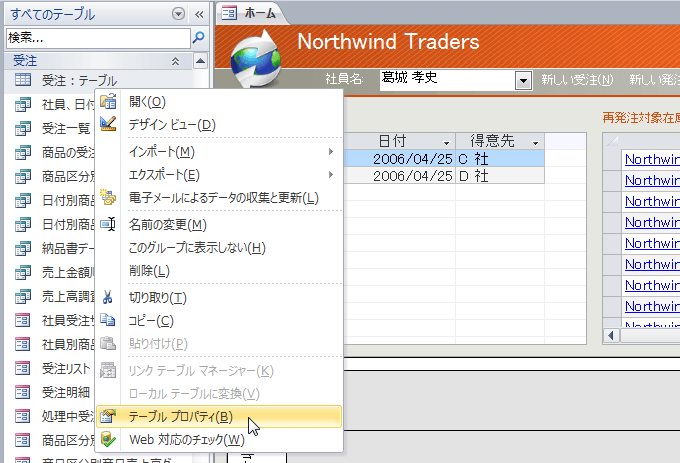Screen dimensions: 680x463
Task: Click the email data collection icon
Action: coord(108,197)
